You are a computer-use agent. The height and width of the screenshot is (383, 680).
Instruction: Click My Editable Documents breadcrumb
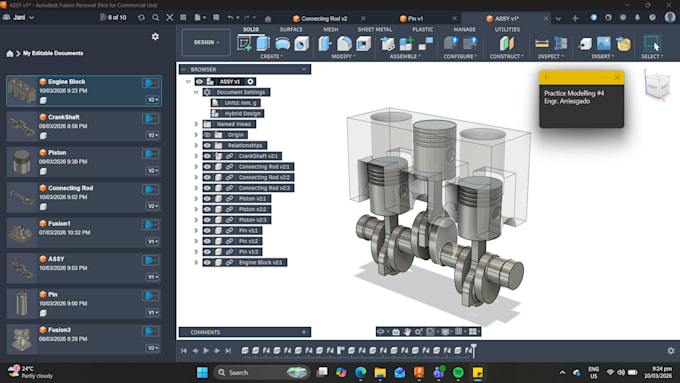(53, 53)
